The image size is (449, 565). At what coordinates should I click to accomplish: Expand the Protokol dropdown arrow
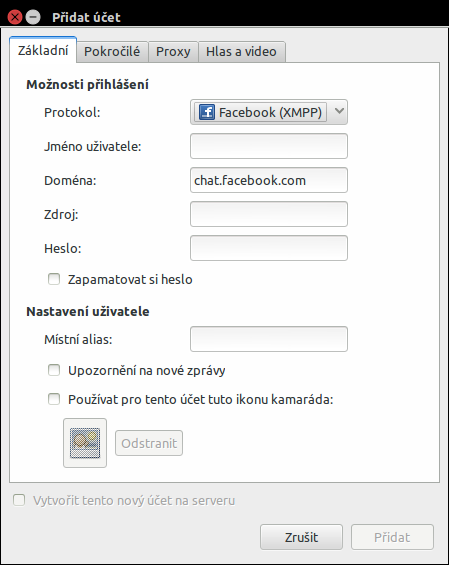coord(339,111)
